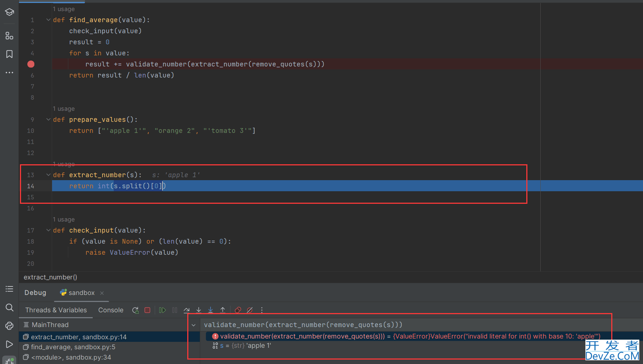This screenshot has width=643, height=364.
Task: Collapse the prepare_values function fold
Action: coord(48,120)
